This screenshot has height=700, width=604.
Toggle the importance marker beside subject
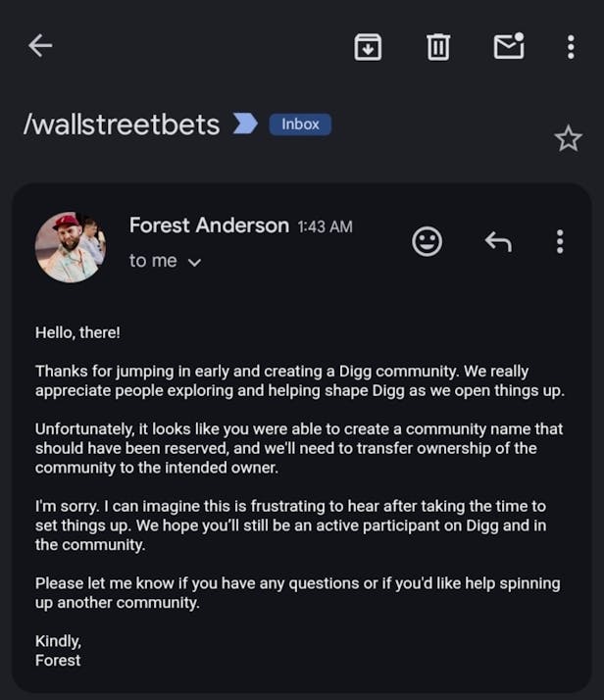click(x=245, y=124)
